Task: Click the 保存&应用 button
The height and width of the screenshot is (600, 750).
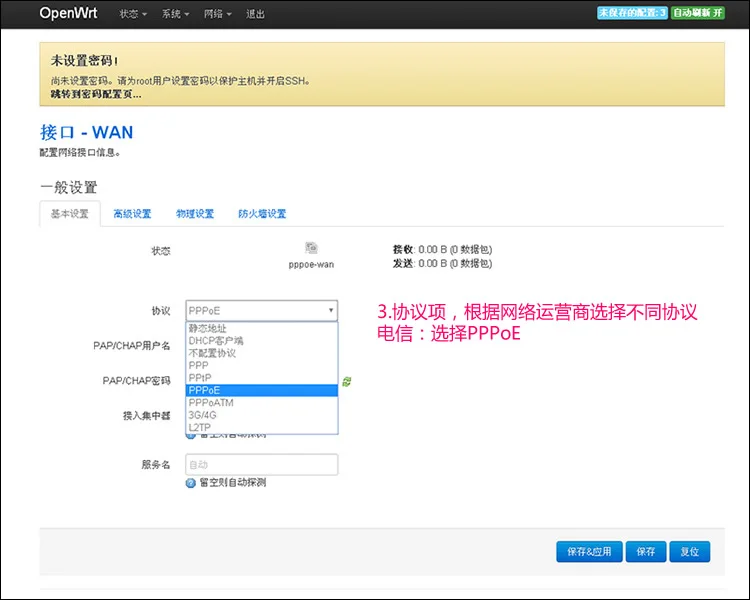Action: (x=589, y=552)
